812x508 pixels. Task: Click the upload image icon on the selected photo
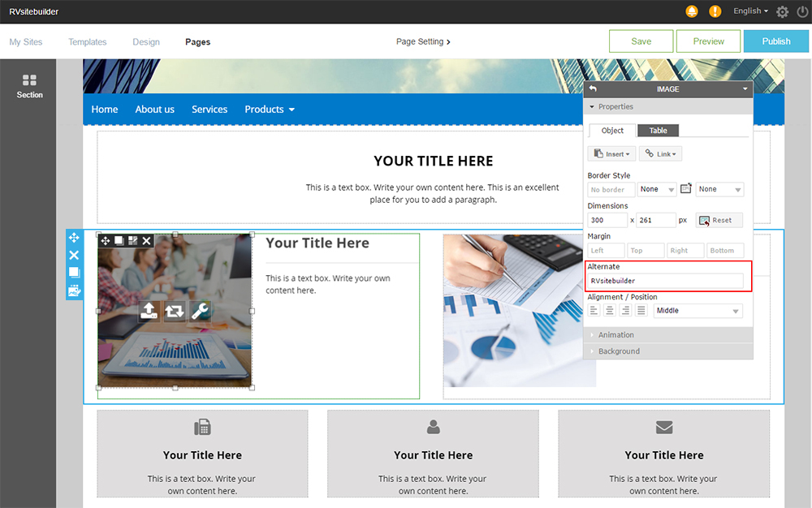pos(149,311)
